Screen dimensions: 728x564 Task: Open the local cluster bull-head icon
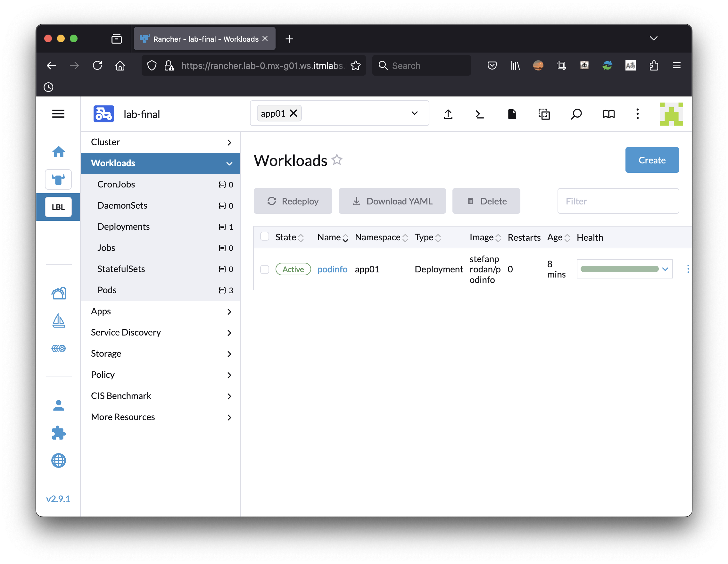58,180
